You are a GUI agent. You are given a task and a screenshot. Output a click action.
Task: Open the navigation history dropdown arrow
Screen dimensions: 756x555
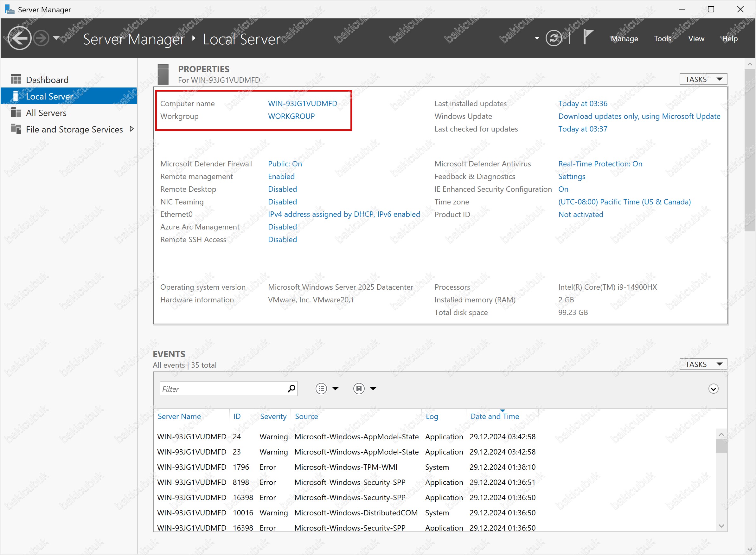[56, 38]
